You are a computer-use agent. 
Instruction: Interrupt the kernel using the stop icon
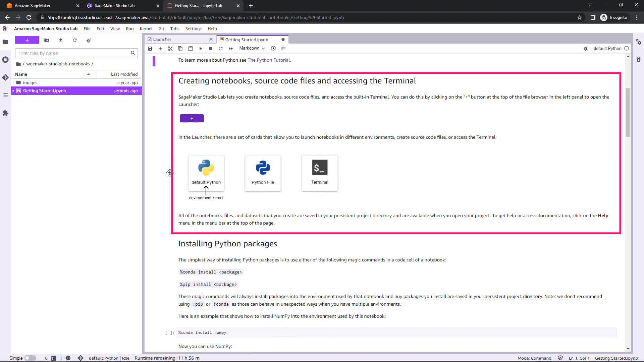[211, 49]
